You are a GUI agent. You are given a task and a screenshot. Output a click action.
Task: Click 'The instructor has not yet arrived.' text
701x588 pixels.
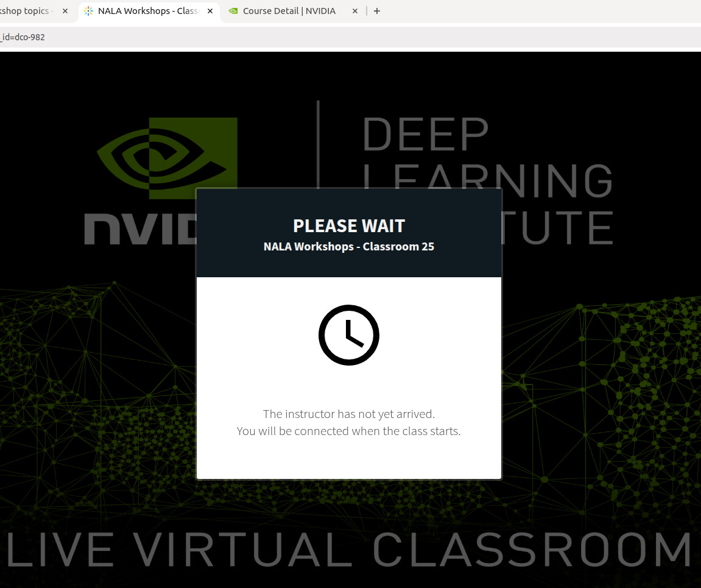(x=349, y=414)
